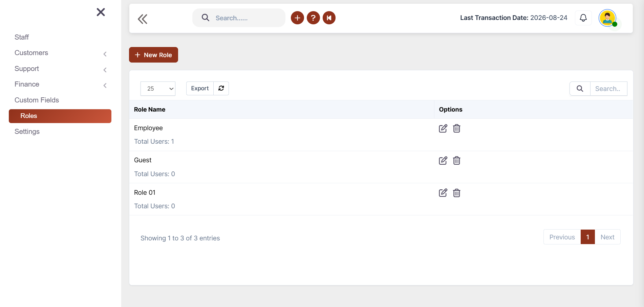Expand the Support menu chevron

(105, 70)
